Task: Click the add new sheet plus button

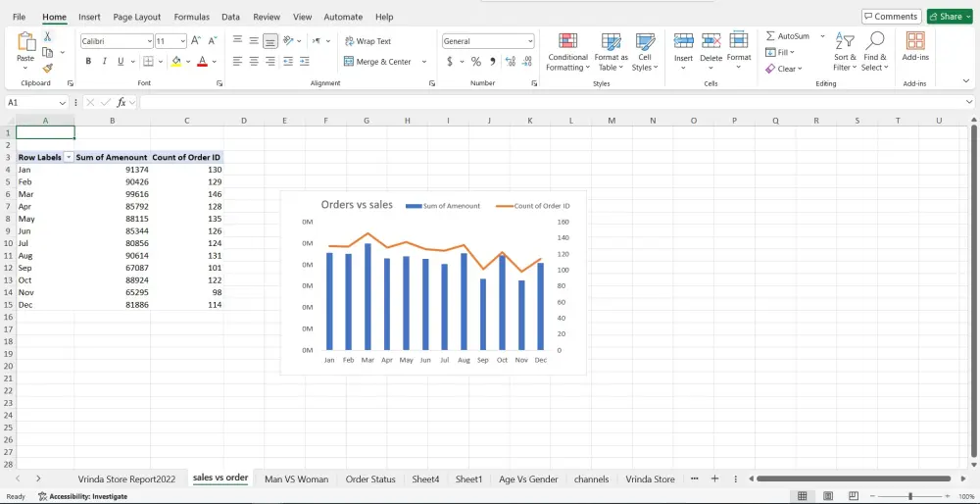Action: 715,479
